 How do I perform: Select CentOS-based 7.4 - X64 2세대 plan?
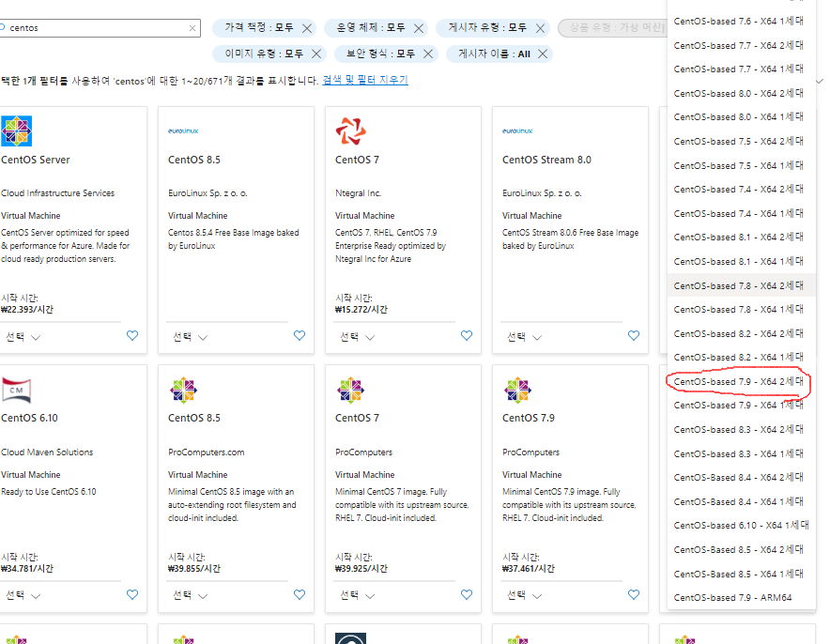tap(740, 190)
